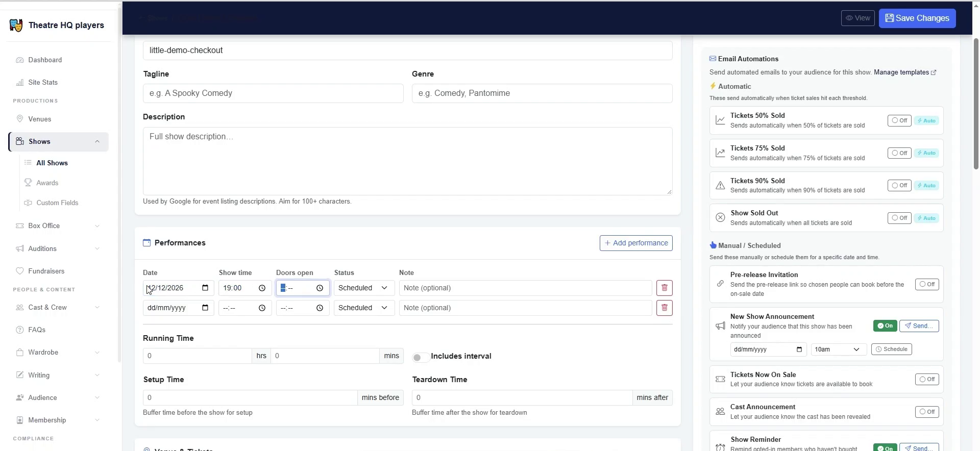Open Dashboard from the sidebar
The height and width of the screenshot is (451, 980).
[45, 60]
